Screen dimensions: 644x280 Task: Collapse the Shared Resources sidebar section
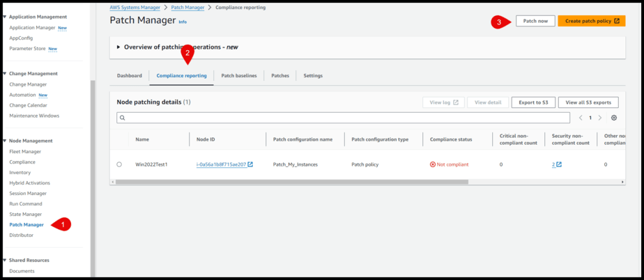(x=4, y=260)
